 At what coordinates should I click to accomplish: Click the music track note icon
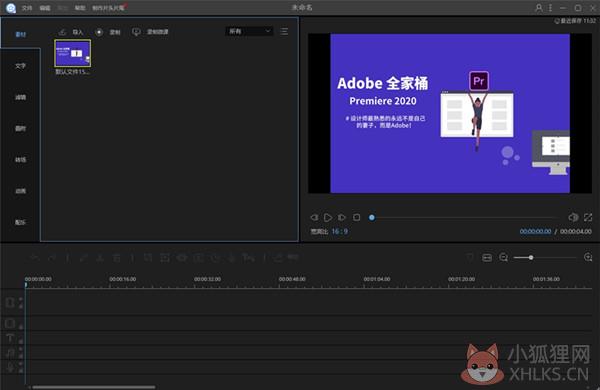coord(10,353)
